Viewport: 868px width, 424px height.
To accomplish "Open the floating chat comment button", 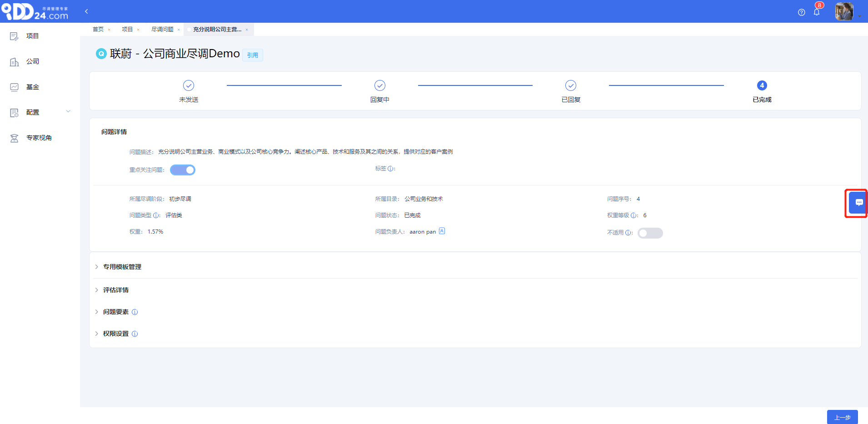I will point(858,203).
